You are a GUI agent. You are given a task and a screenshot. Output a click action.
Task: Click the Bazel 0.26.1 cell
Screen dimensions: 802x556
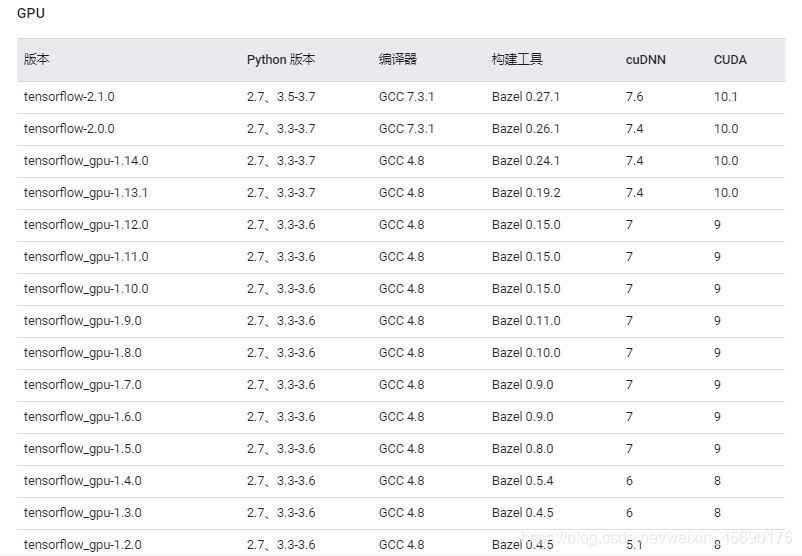[526, 129]
